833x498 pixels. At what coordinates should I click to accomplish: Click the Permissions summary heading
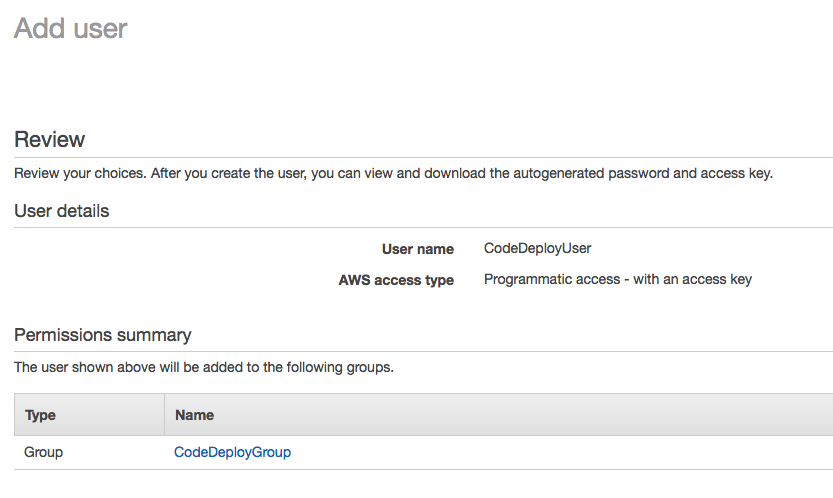[103, 335]
